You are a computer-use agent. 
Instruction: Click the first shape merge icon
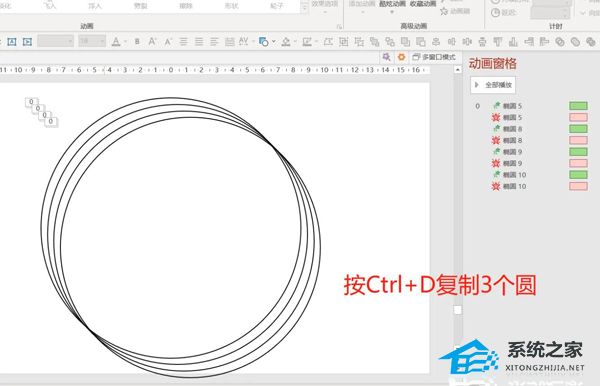pos(560,41)
